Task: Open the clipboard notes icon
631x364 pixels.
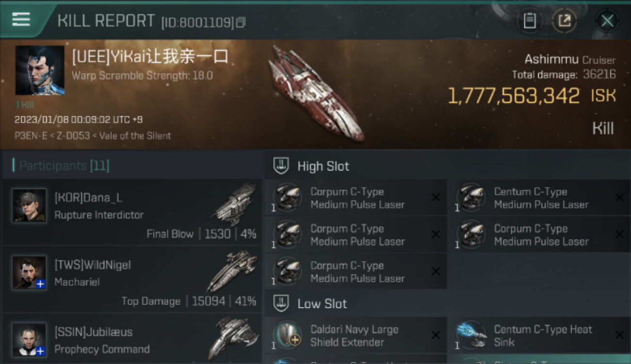Action: [x=530, y=21]
